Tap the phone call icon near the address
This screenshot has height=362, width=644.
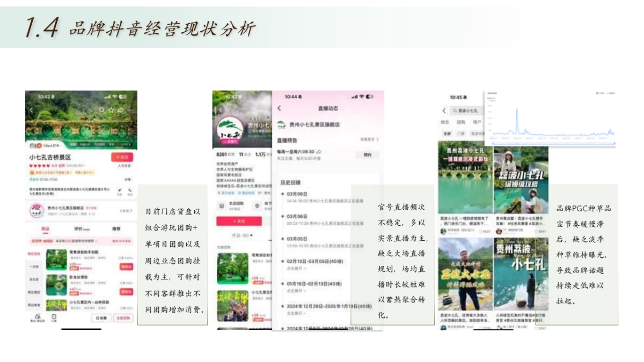point(130,191)
